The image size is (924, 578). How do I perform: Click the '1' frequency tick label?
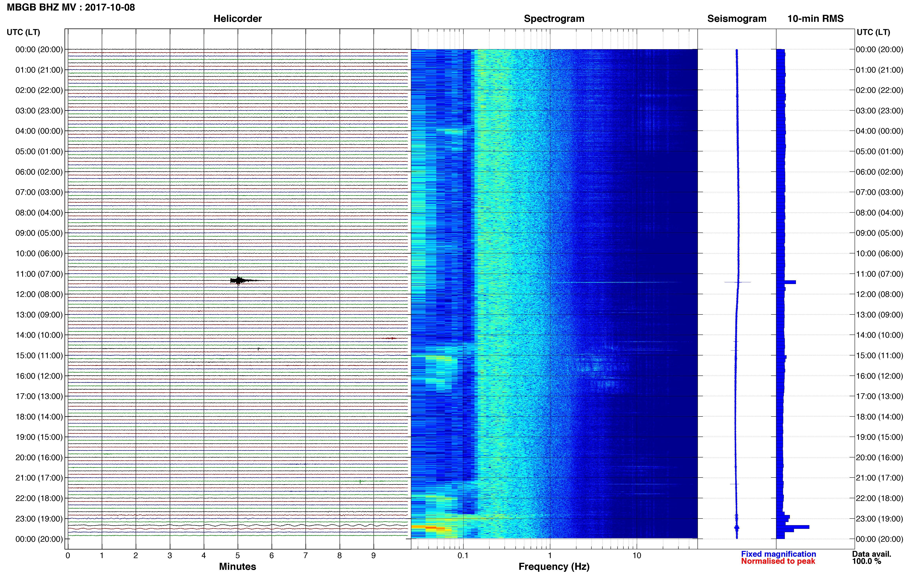coord(550,555)
